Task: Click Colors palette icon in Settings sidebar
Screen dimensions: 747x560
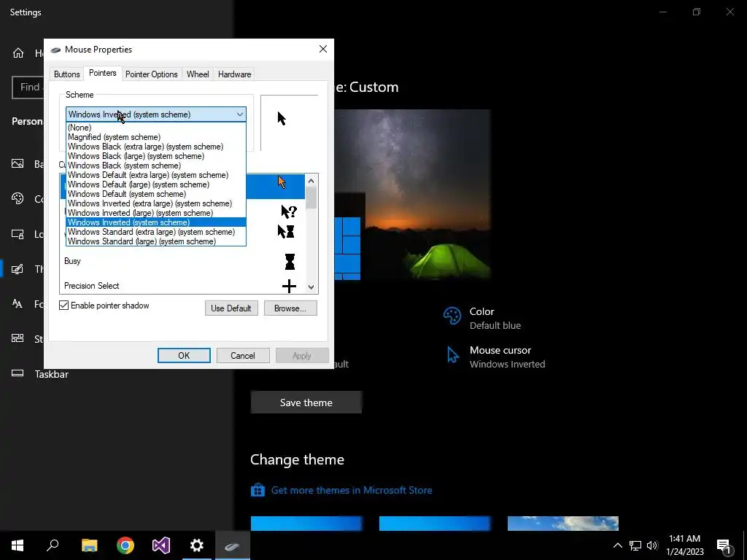Action: click(x=18, y=198)
